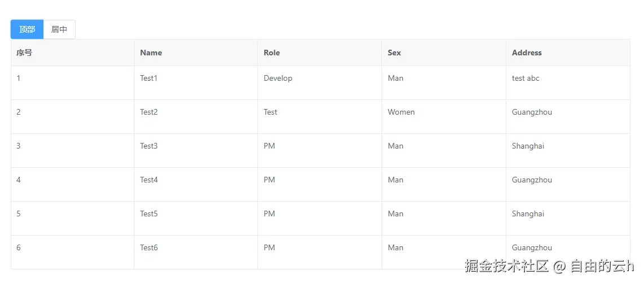
Task: Click the Name column header
Action: point(151,53)
